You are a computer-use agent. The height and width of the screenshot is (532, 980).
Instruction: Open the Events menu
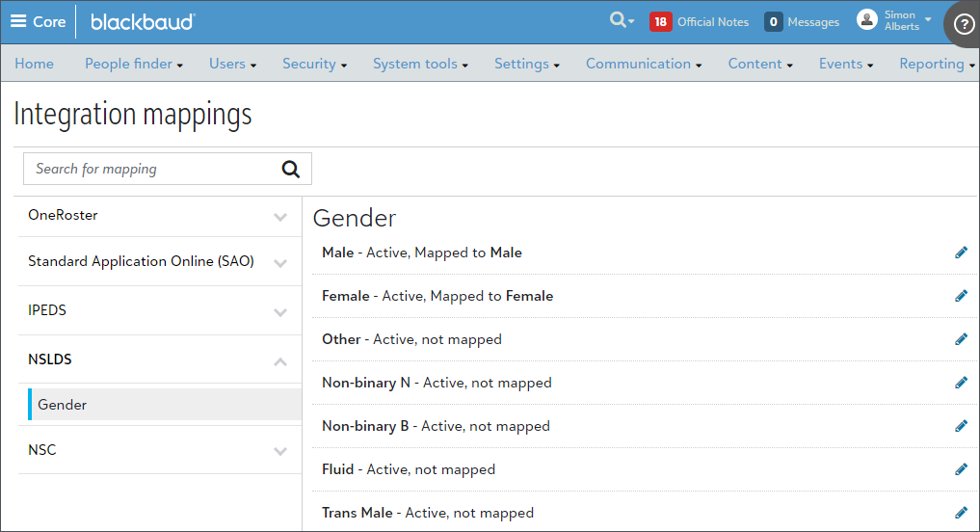point(846,64)
